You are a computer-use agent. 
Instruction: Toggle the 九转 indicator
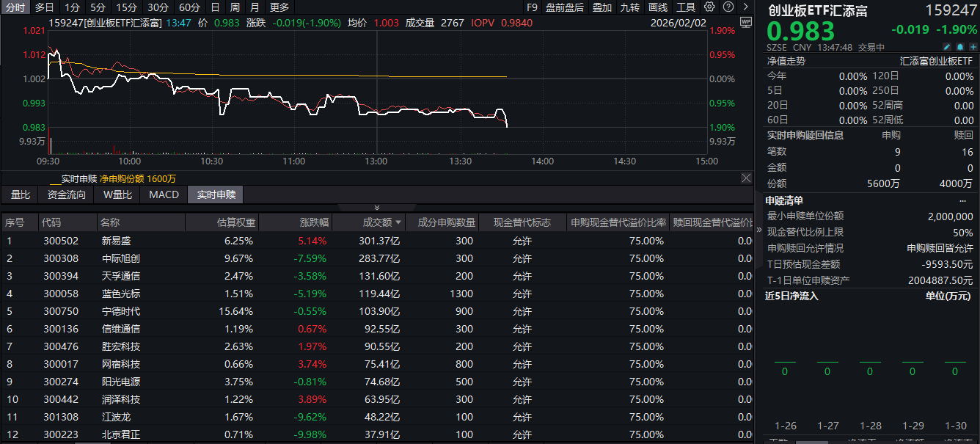(x=629, y=7)
